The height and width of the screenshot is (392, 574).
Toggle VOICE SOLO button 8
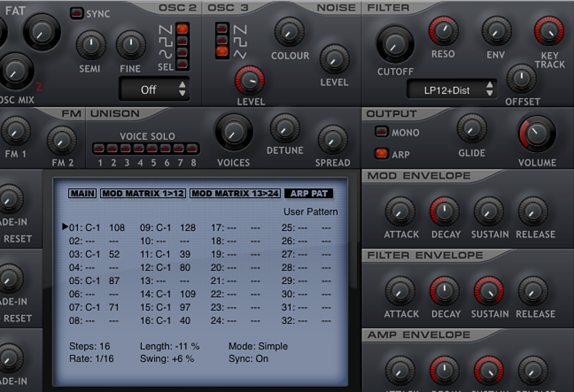click(x=192, y=148)
